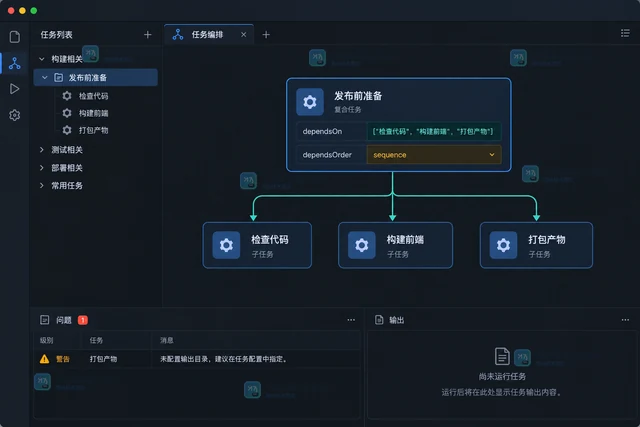Click the 级别 column header
Viewport: 640px width, 427px height.
coord(47,340)
